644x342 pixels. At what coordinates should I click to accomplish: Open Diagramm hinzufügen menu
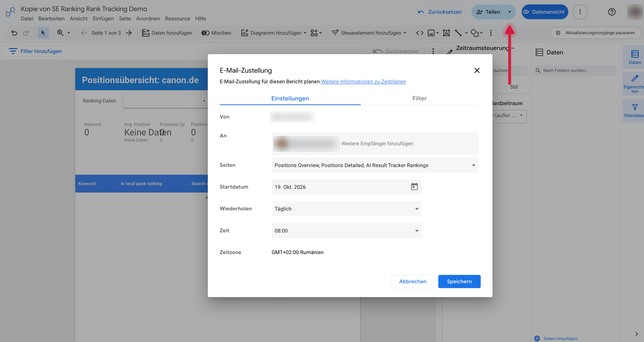coord(273,33)
